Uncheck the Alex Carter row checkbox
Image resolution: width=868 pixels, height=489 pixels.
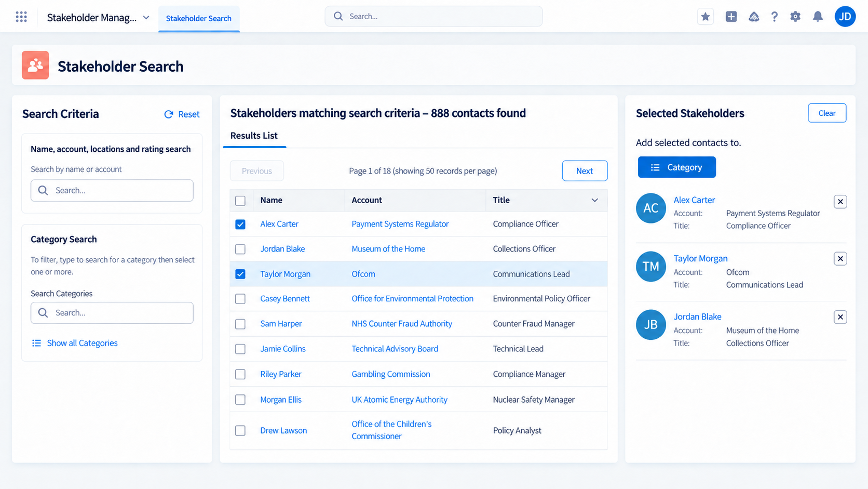(240, 224)
